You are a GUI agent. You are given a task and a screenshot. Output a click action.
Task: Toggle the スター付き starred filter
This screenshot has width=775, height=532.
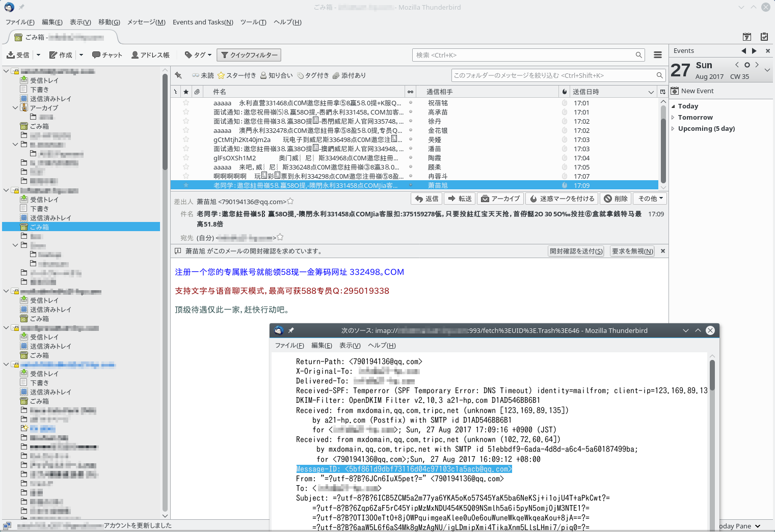coord(237,75)
